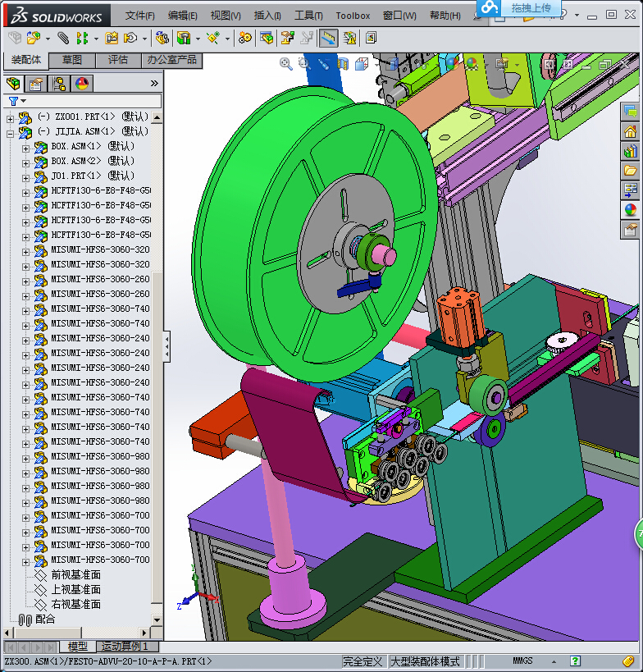The height and width of the screenshot is (672, 643).
Task: Open SolidWorks Resources home icon
Action: point(630,132)
